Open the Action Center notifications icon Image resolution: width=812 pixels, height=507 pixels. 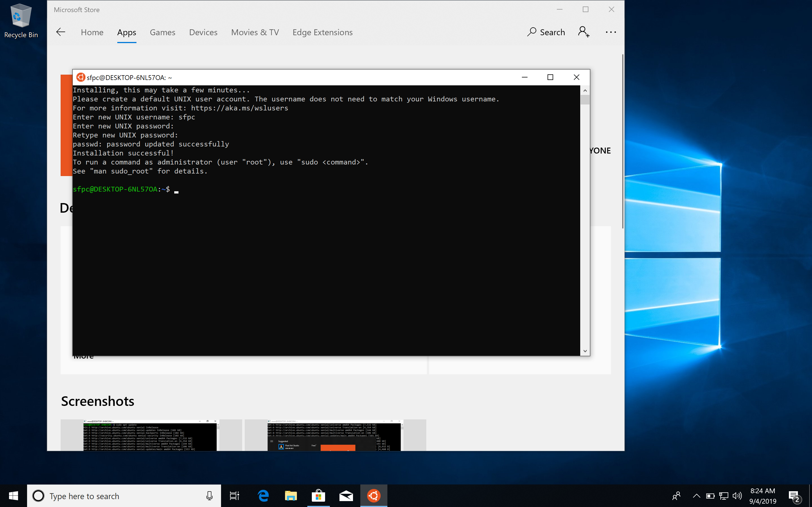794,496
